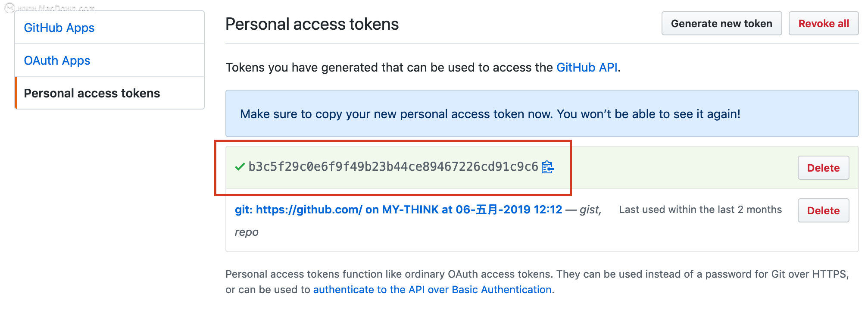Click the Personal access tokens heading
The width and height of the screenshot is (868, 313).
click(312, 24)
